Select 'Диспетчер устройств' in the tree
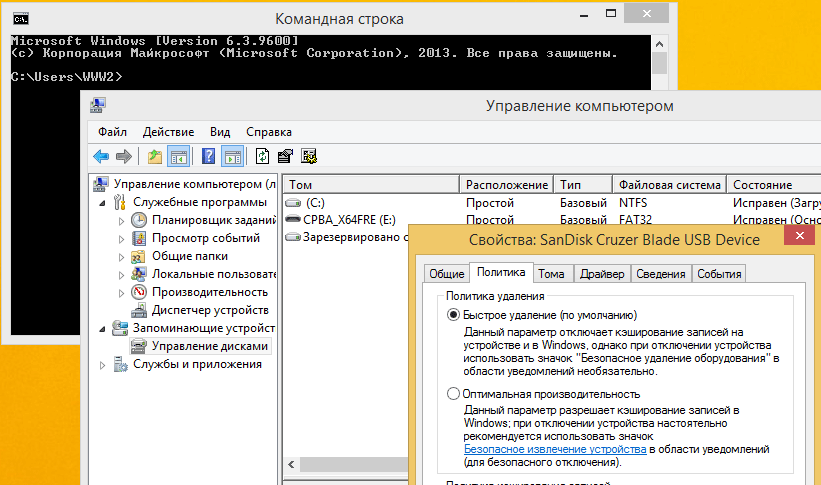 point(206,310)
